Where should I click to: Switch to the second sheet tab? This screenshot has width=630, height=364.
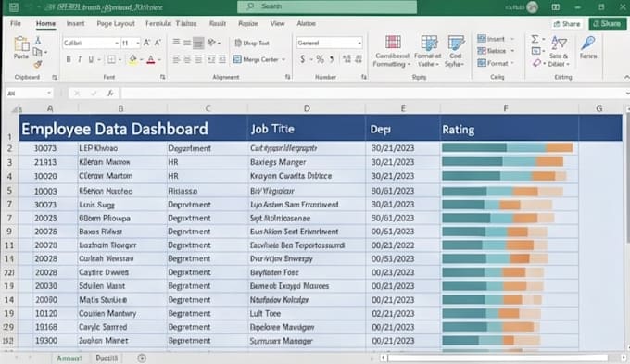[x=107, y=358]
